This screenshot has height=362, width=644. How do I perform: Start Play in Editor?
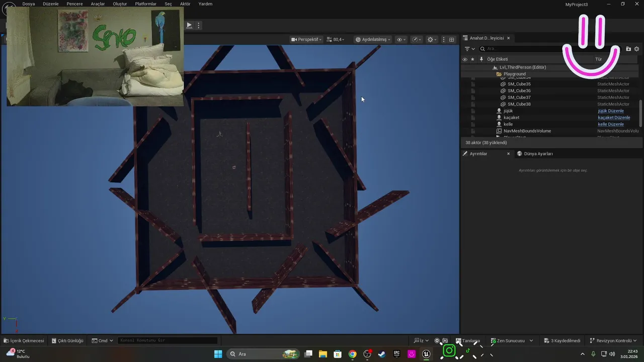pyautogui.click(x=189, y=25)
